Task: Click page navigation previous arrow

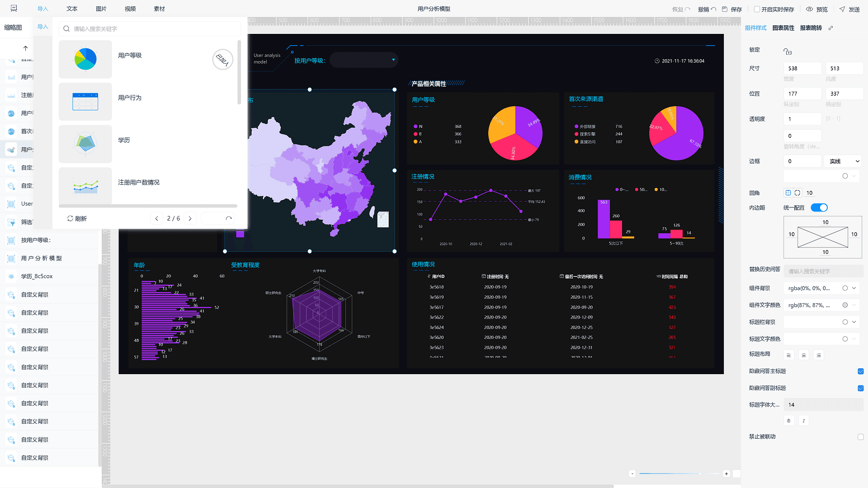Action: coord(157,218)
